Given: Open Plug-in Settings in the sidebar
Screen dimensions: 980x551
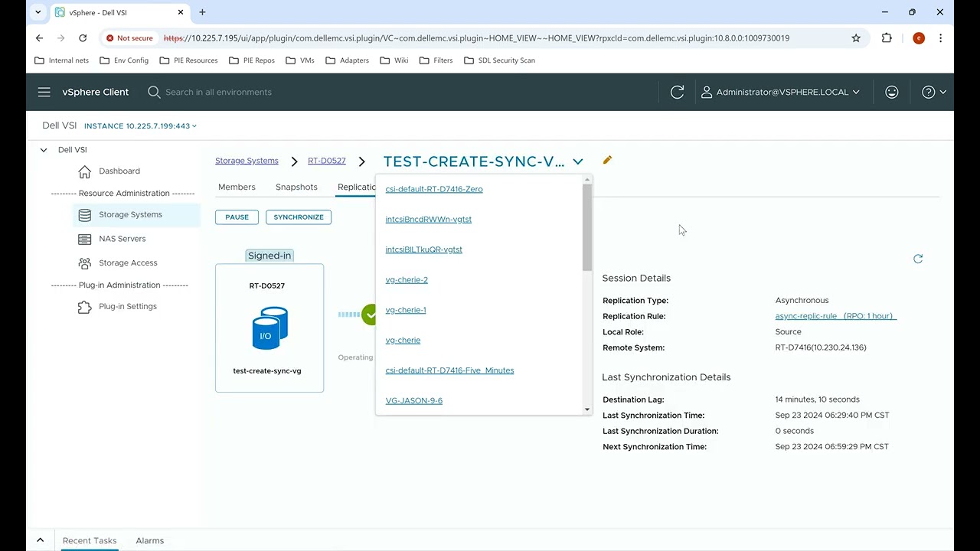Looking at the screenshot, I should pyautogui.click(x=127, y=306).
